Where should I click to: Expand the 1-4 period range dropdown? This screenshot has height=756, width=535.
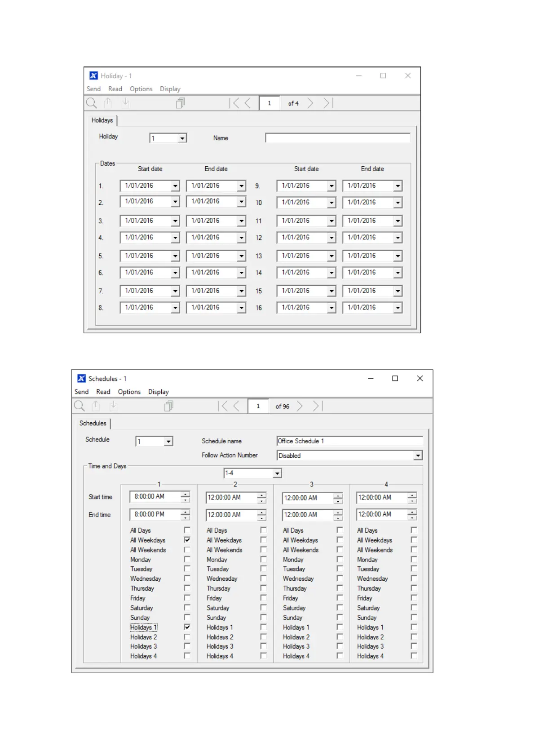[x=277, y=473]
